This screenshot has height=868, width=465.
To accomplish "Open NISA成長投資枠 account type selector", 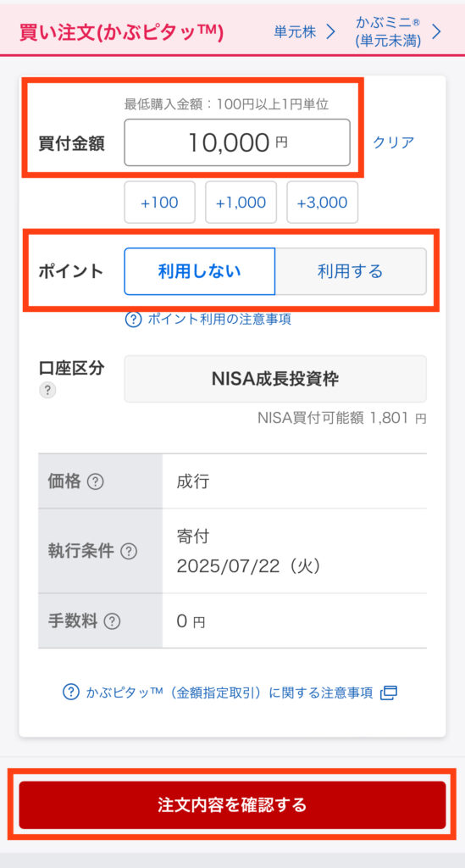I will click(275, 379).
